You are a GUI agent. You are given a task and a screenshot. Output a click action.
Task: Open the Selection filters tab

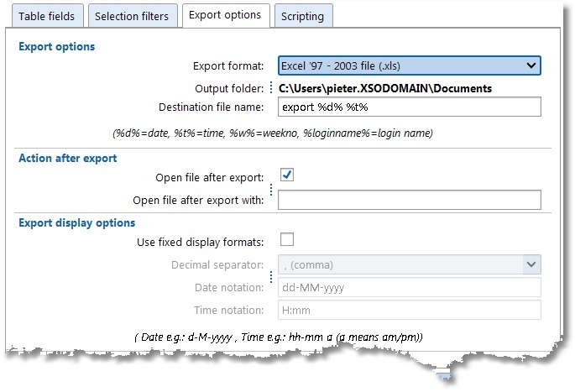tap(132, 16)
